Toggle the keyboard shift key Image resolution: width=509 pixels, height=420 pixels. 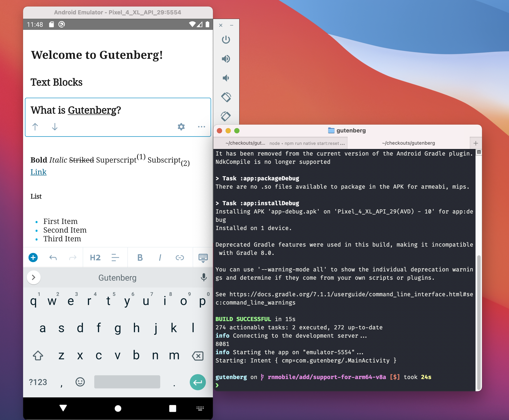[38, 355]
